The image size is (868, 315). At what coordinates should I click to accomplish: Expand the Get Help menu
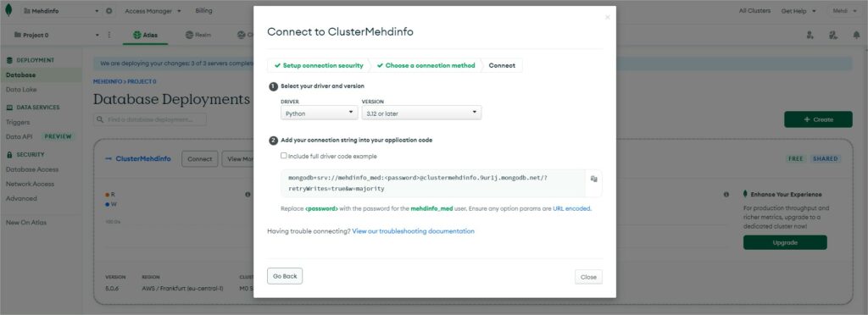pyautogui.click(x=798, y=11)
